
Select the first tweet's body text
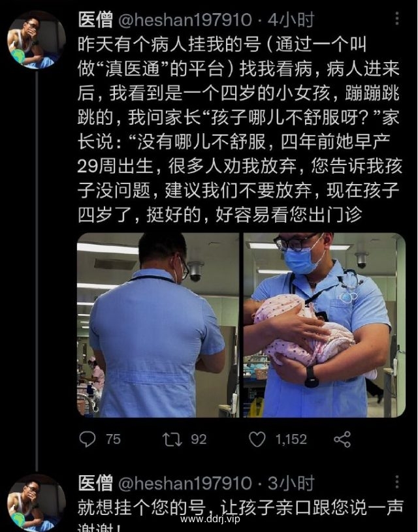coord(240,130)
